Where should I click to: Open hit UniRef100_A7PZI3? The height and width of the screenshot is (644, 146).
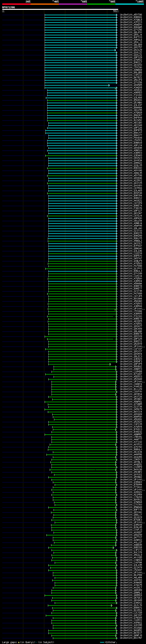point(131,22)
